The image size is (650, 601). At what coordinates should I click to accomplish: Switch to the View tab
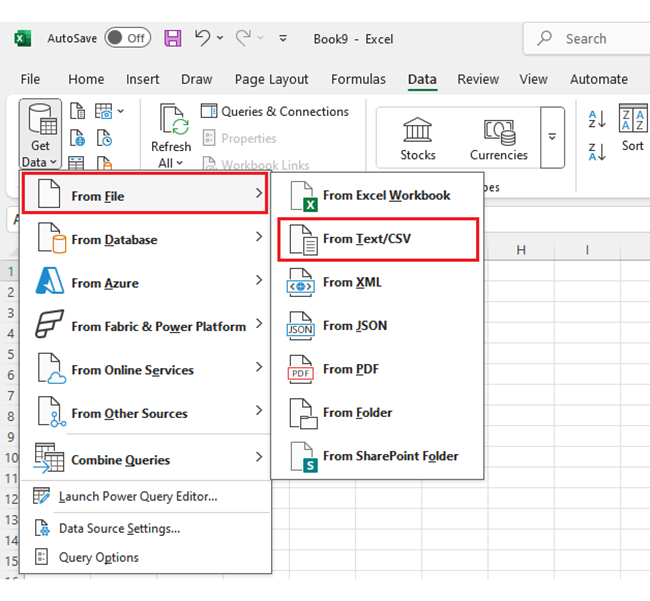(534, 79)
